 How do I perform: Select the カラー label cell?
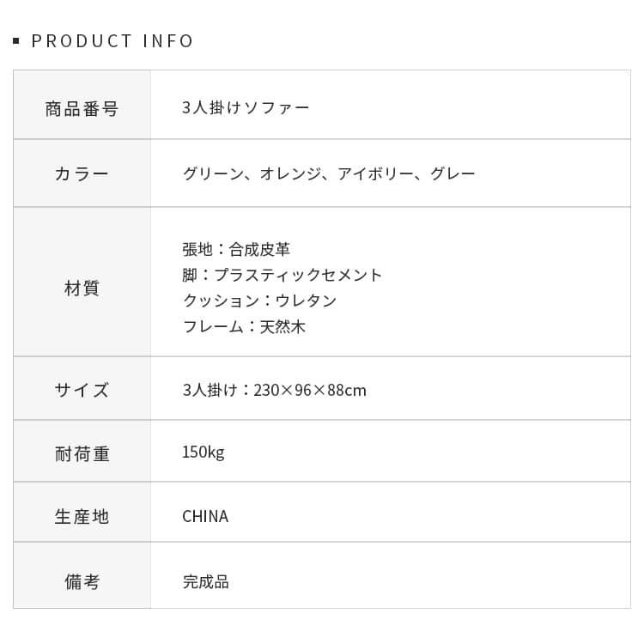(82, 173)
